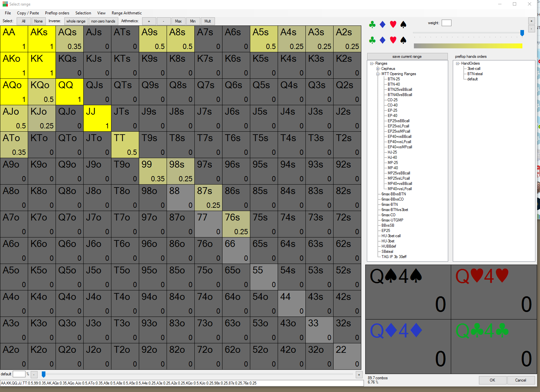Apply Min arithmetic
This screenshot has width=540, height=392.
193,21
